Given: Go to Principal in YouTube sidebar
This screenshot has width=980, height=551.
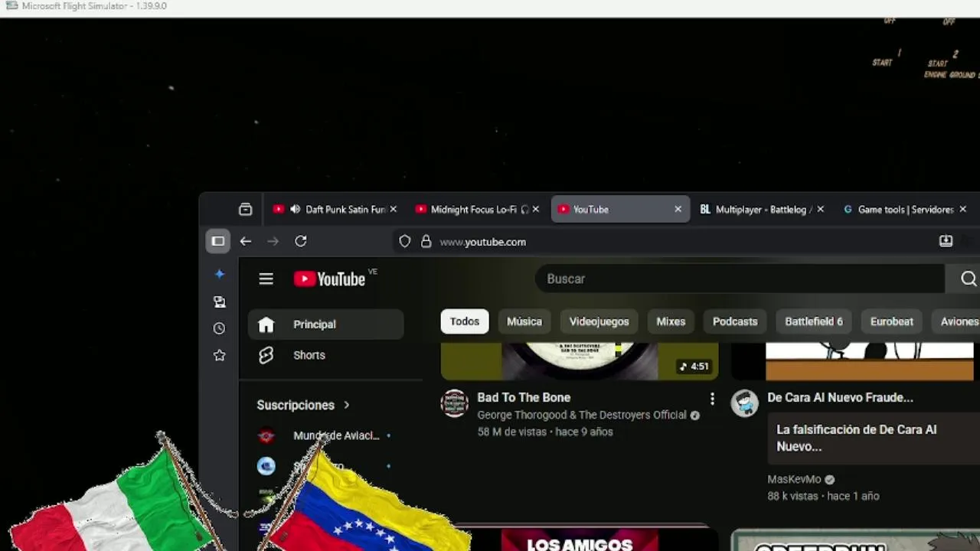Looking at the screenshot, I should 325,324.
